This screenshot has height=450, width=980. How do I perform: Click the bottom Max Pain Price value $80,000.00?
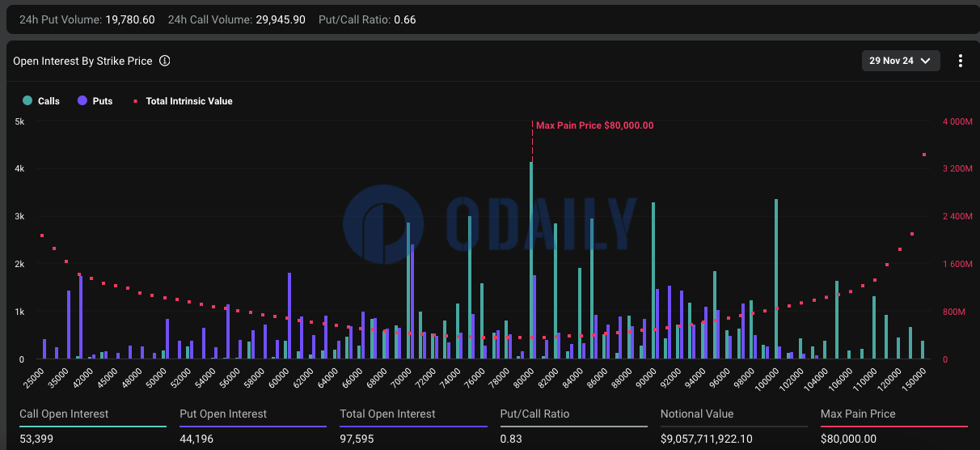(x=848, y=438)
